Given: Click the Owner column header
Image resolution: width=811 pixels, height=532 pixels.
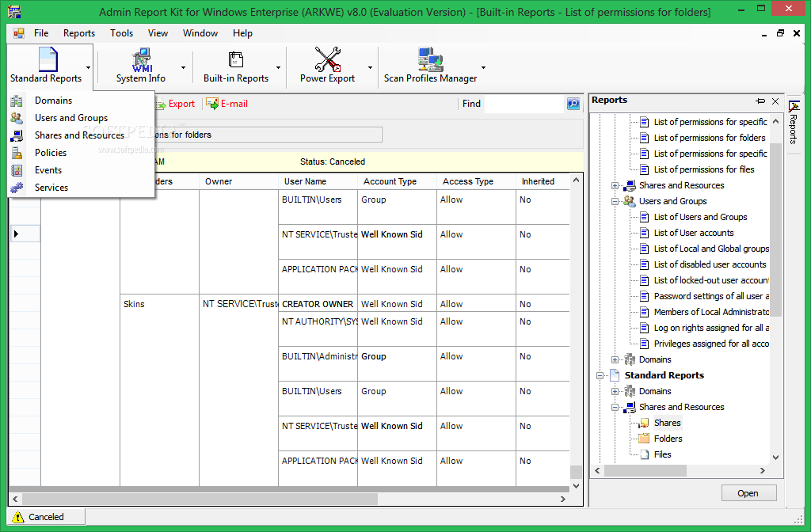Looking at the screenshot, I should pyautogui.click(x=238, y=181).
